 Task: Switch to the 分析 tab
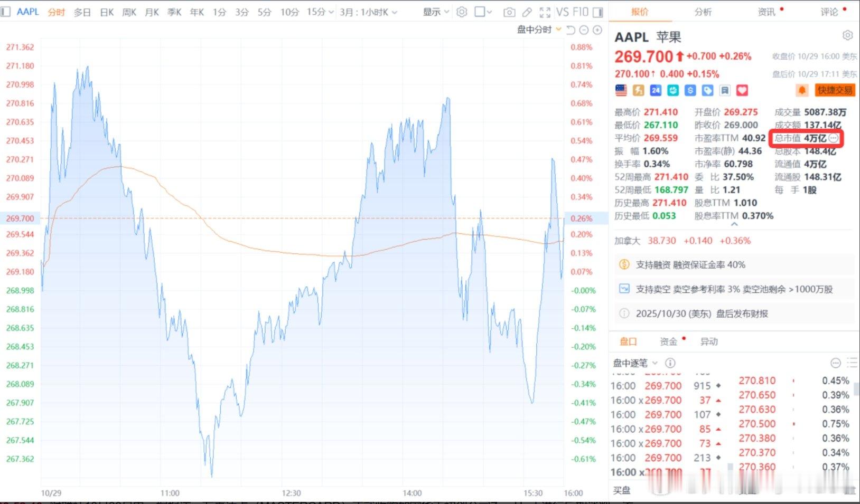point(703,12)
